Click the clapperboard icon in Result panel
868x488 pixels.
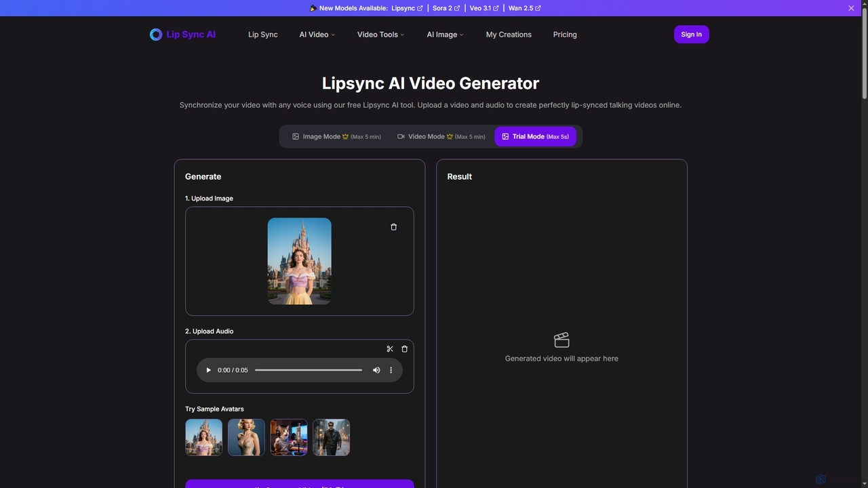(x=561, y=340)
